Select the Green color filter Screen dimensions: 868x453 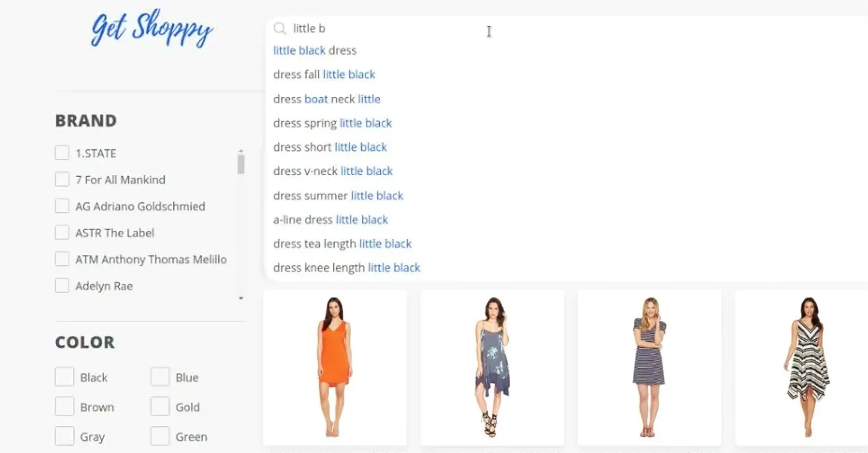[x=160, y=436]
